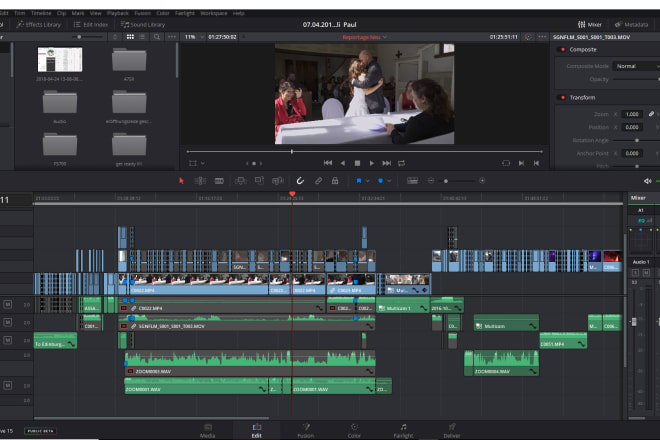Zoom in timeline with plus button

482,181
